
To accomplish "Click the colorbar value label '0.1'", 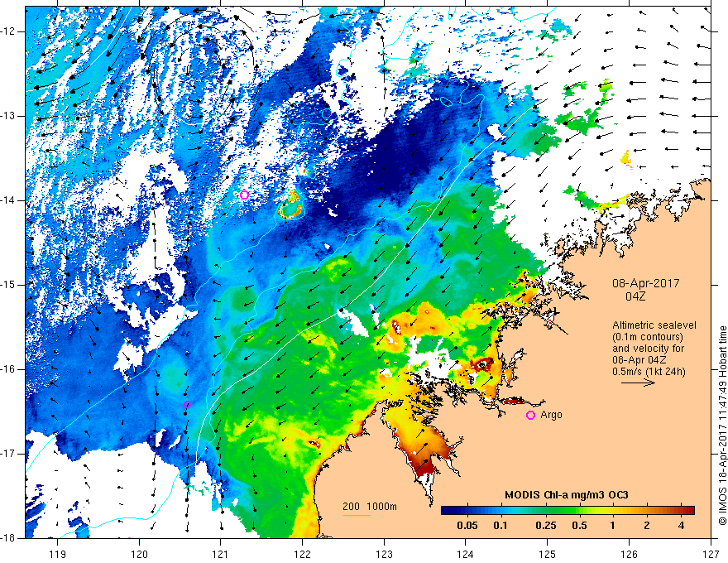I will 500,526.
